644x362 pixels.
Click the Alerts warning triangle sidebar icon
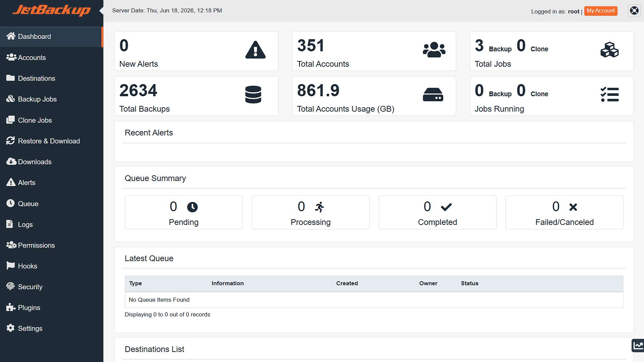[x=11, y=182]
